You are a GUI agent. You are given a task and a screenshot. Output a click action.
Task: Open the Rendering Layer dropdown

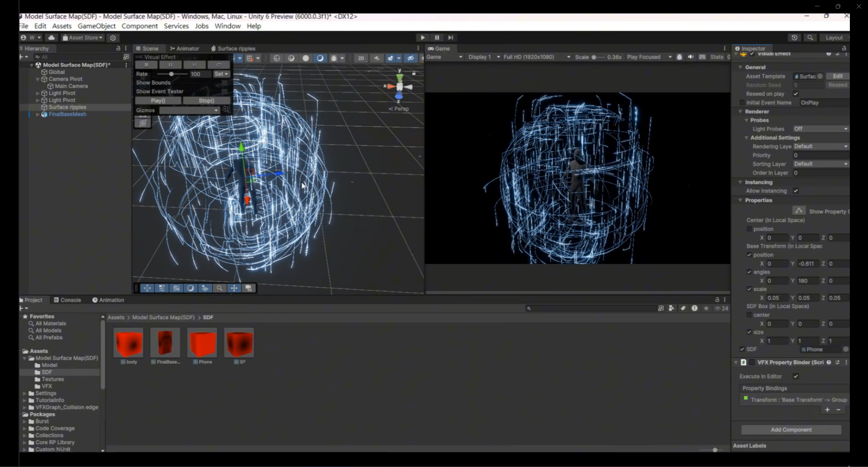821,147
